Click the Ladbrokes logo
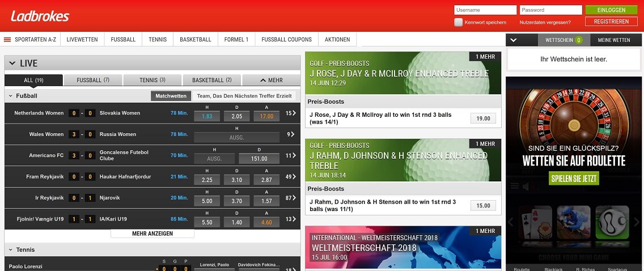Viewport: 644px width, 271px height. point(40,16)
